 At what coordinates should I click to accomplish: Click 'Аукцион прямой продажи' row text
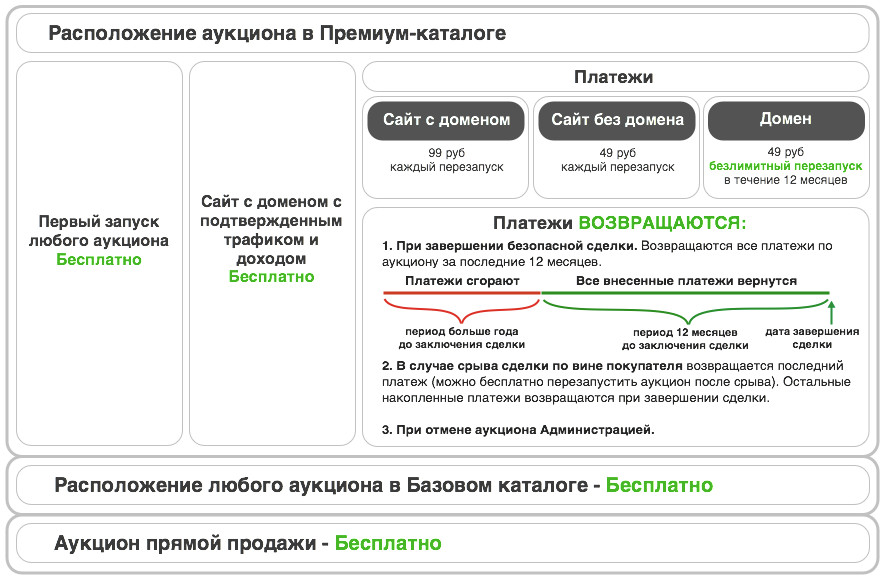(185, 543)
